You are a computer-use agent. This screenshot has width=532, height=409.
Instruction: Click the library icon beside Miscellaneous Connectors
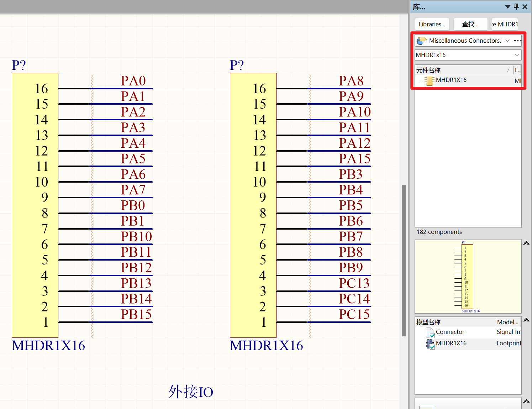(x=422, y=41)
